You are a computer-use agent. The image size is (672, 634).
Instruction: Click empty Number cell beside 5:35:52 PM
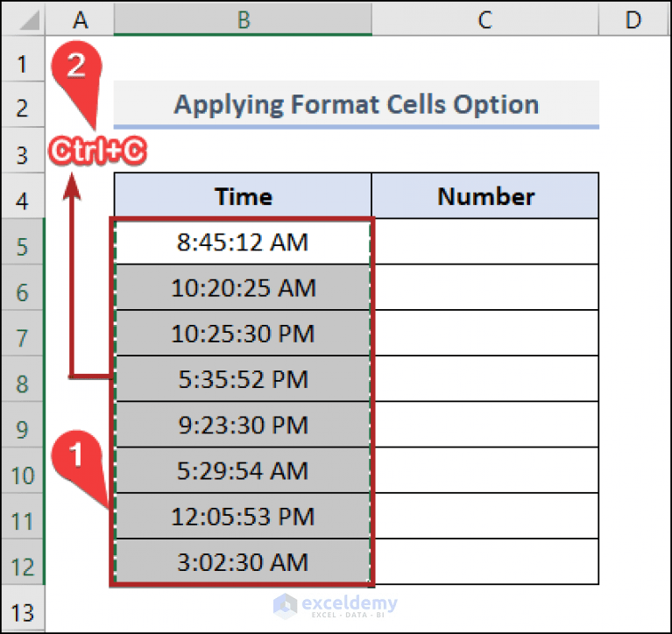point(486,378)
